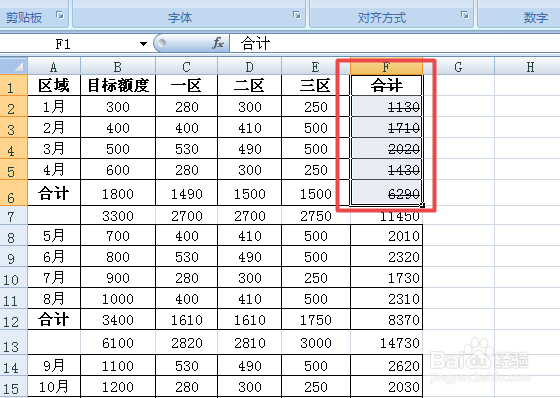Select row 10 header
The height and width of the screenshot is (398, 560).
(14, 278)
